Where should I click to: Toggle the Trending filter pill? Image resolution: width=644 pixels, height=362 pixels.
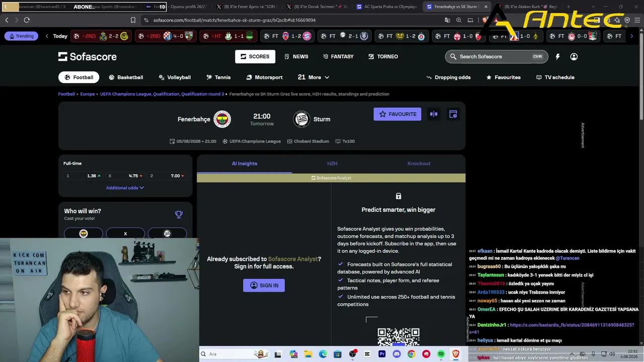[22, 36]
